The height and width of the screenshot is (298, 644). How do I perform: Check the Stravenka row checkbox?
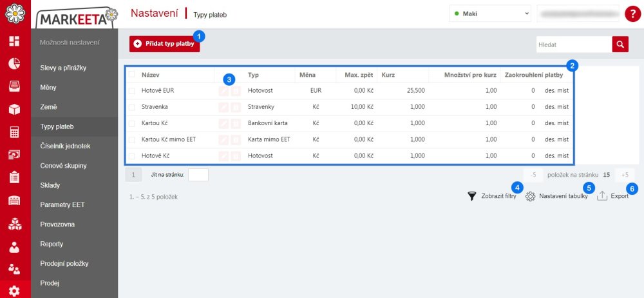(132, 107)
